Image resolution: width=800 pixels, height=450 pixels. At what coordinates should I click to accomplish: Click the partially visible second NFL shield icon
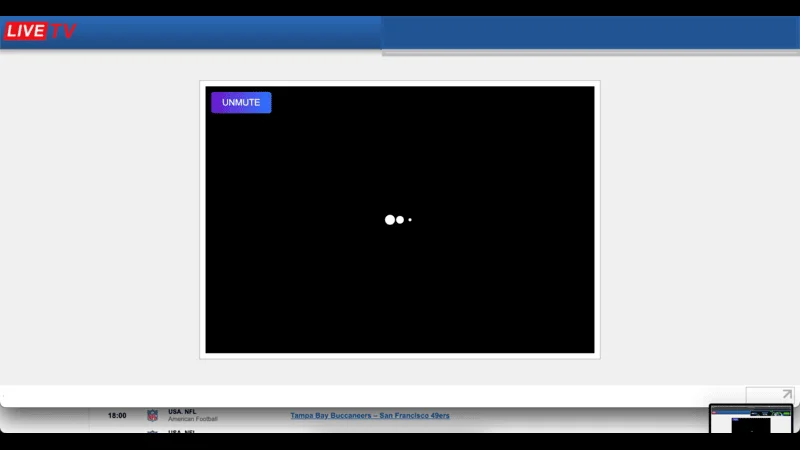153,432
